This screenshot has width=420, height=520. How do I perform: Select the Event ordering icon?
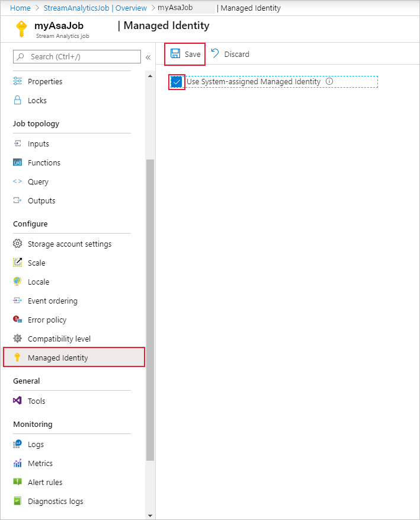[x=18, y=301]
